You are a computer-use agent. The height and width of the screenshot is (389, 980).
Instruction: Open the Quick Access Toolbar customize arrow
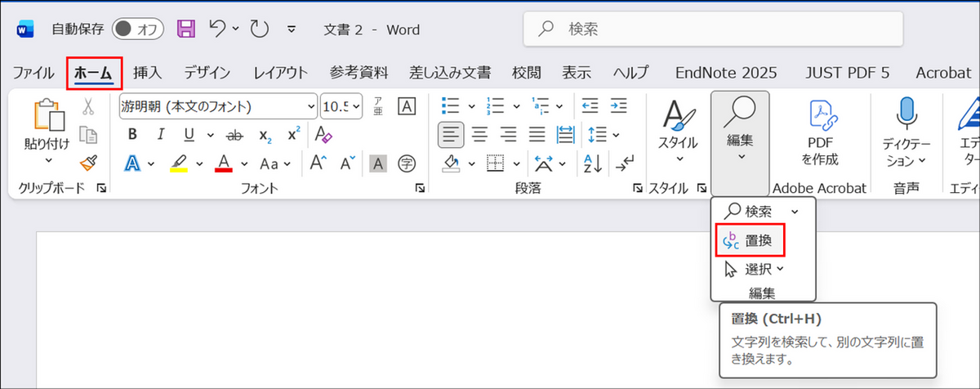pos(292,30)
